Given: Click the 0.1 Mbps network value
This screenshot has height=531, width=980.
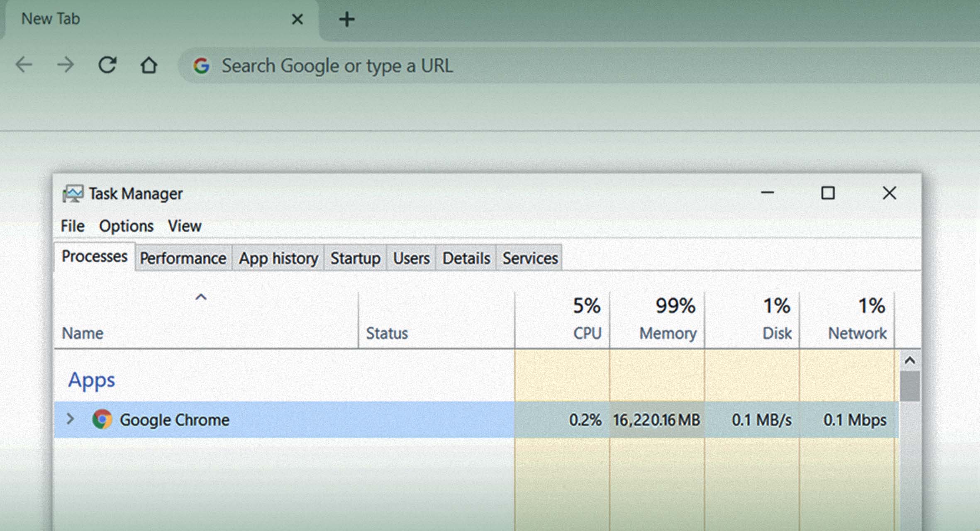Looking at the screenshot, I should click(x=855, y=420).
